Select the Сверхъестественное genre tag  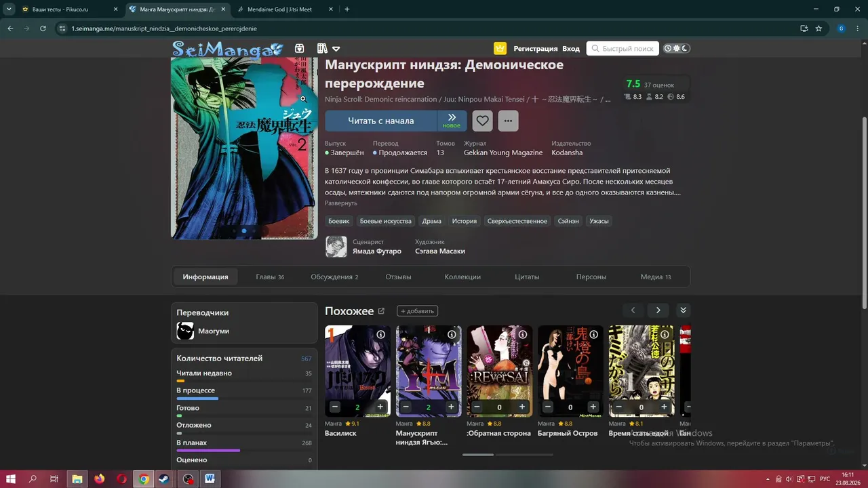(x=517, y=221)
